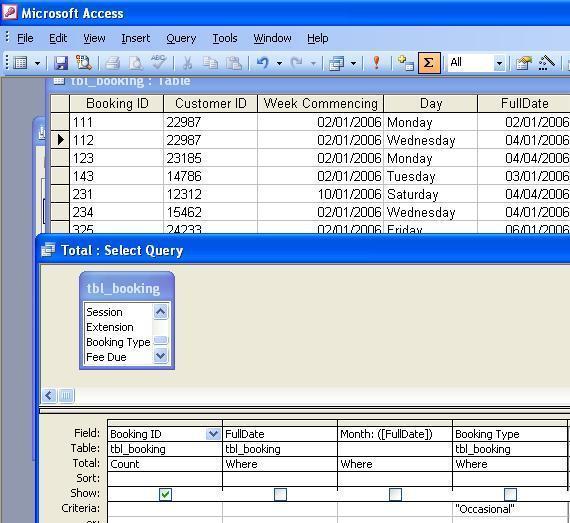This screenshot has height=523, width=570.
Task: Open the Query menu
Action: coord(181,38)
